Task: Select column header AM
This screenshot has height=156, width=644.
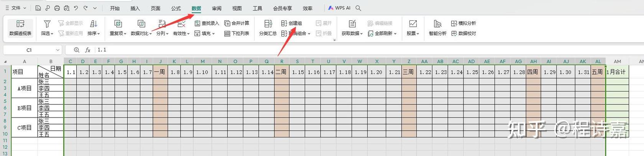Action: click(617, 61)
